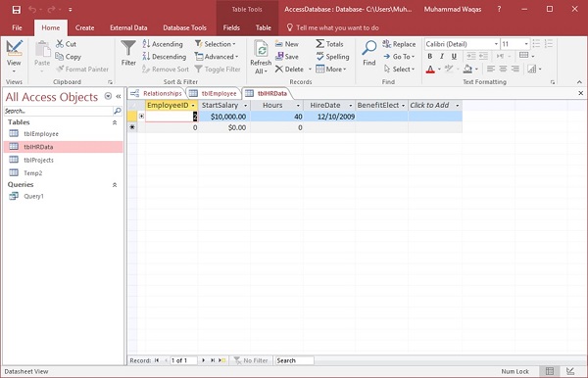The width and height of the screenshot is (588, 378).
Task: Sort records Ascending
Action: [163, 44]
